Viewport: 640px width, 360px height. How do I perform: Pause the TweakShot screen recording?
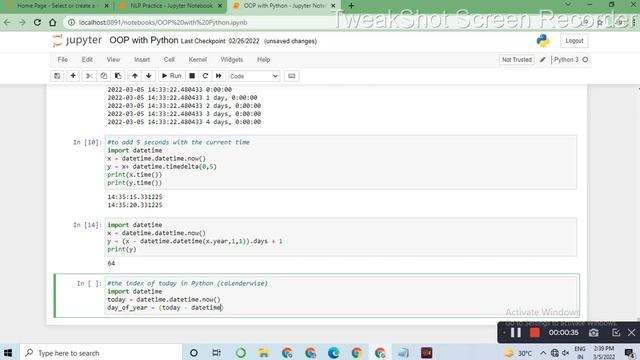pyautogui.click(x=516, y=333)
